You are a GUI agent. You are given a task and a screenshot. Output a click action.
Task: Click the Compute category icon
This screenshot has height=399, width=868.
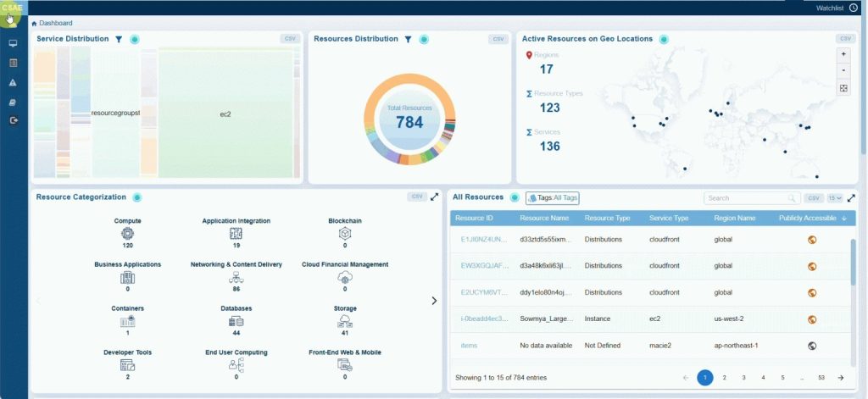click(128, 233)
